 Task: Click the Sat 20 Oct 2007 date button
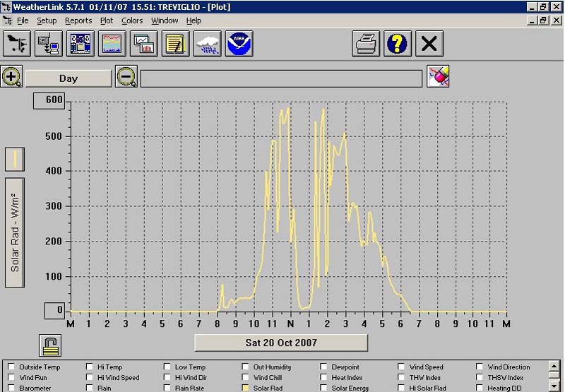point(281,343)
